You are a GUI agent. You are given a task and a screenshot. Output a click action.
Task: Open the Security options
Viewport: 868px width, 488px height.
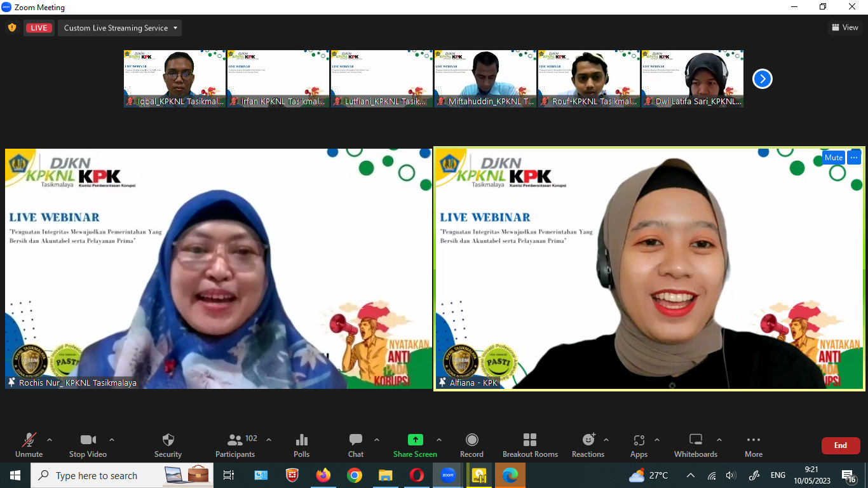pos(168,445)
